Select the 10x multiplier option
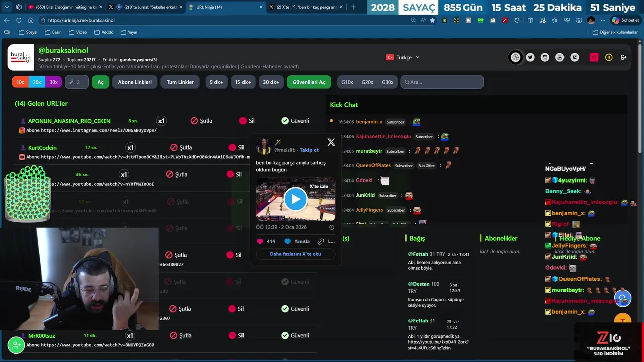The image size is (644, 362). click(20, 82)
